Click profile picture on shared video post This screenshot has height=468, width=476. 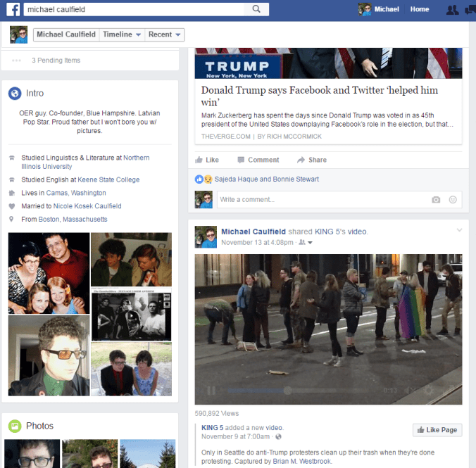[206, 237]
